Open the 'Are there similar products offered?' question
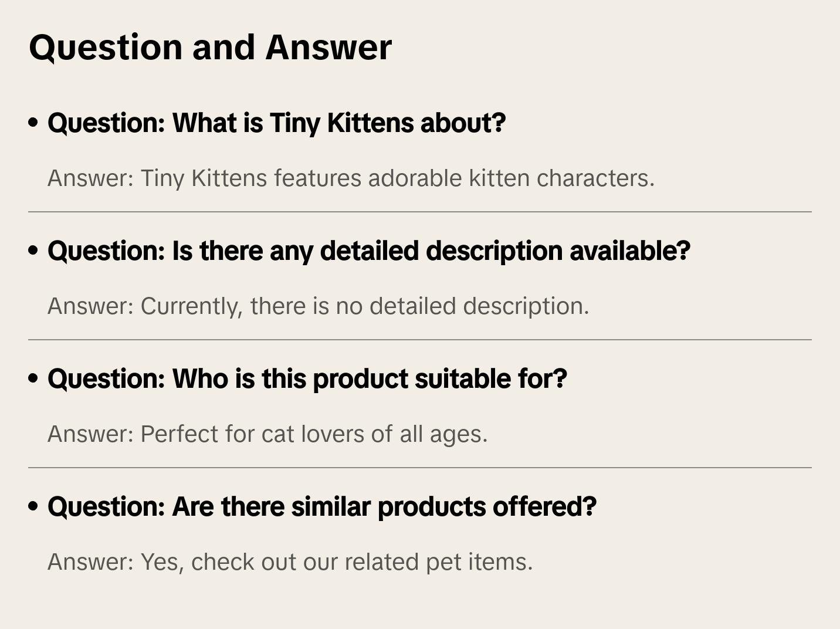The image size is (840, 629). (321, 507)
